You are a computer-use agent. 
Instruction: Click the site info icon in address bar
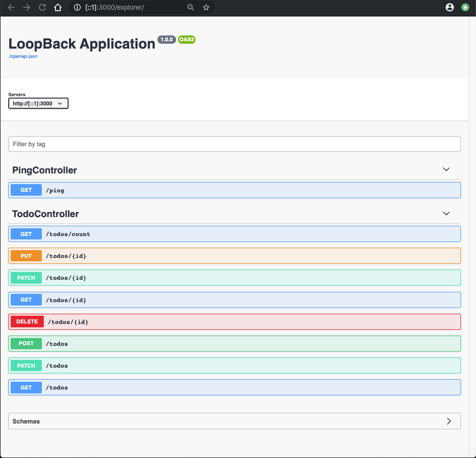point(77,7)
